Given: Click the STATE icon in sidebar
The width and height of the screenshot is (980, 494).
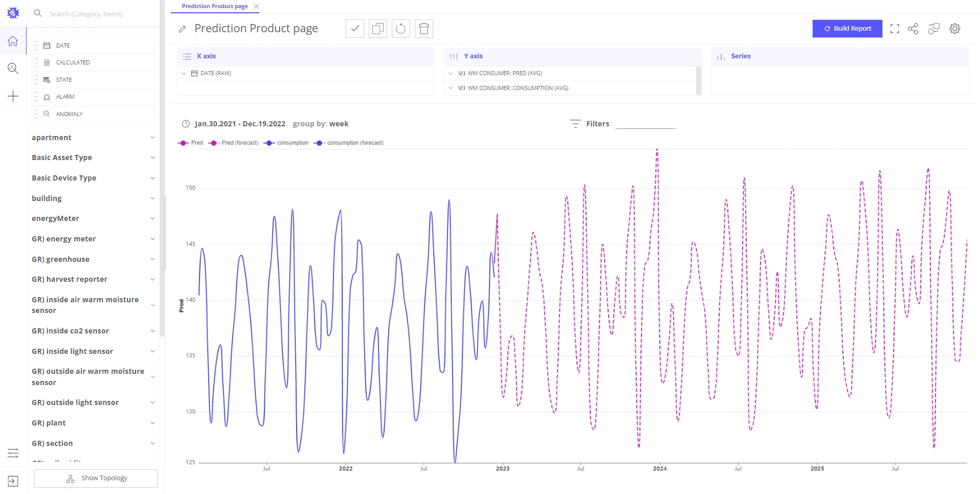Looking at the screenshot, I should (x=47, y=80).
